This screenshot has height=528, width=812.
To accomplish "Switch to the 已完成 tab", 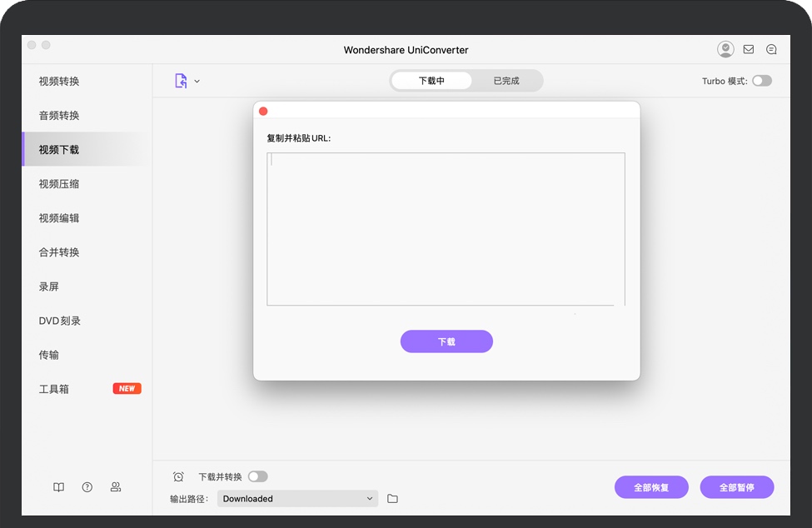I will point(506,81).
